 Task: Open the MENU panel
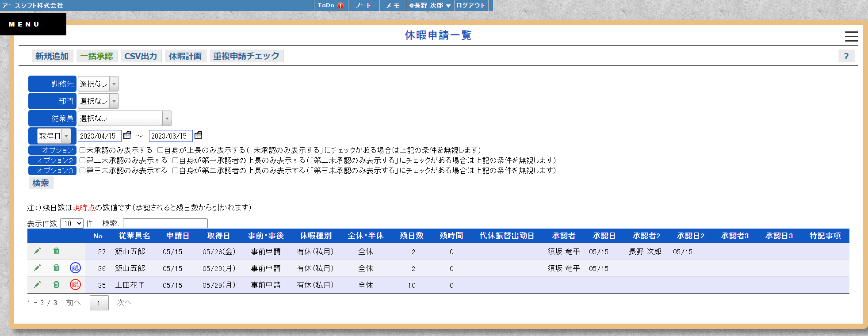(33, 24)
